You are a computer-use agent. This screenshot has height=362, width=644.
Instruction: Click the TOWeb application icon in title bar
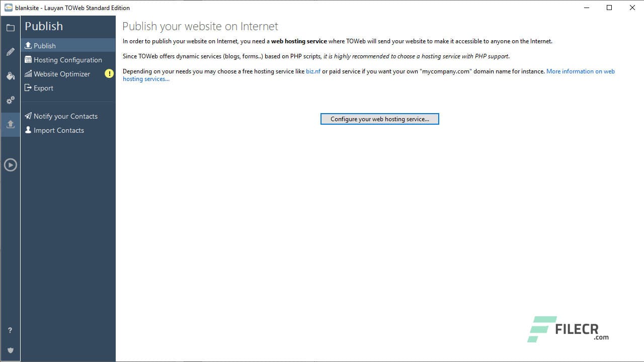(x=8, y=8)
